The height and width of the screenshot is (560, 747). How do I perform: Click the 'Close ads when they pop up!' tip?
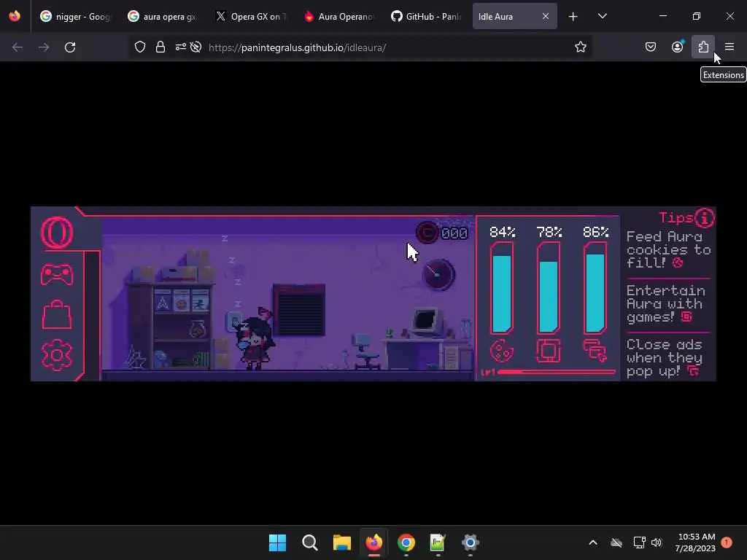665,357
